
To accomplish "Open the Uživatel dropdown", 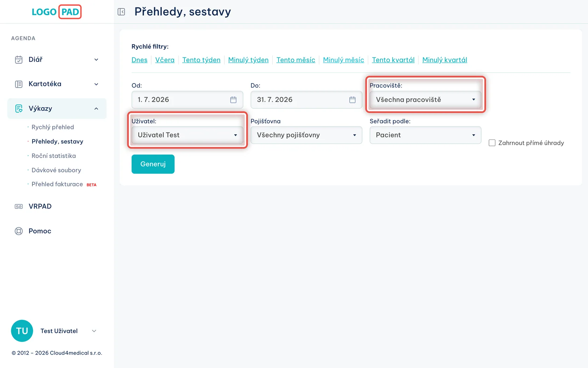I will pyautogui.click(x=187, y=135).
